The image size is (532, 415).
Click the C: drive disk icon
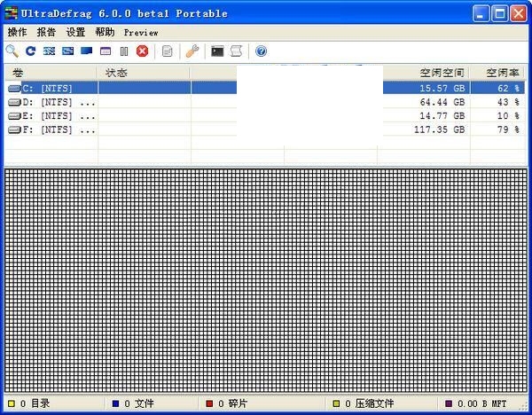pos(14,89)
